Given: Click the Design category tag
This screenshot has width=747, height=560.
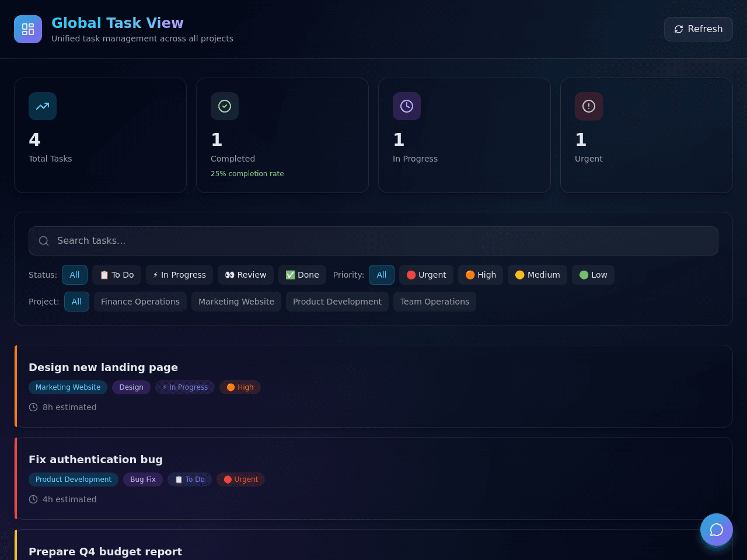Looking at the screenshot, I should 131,387.
